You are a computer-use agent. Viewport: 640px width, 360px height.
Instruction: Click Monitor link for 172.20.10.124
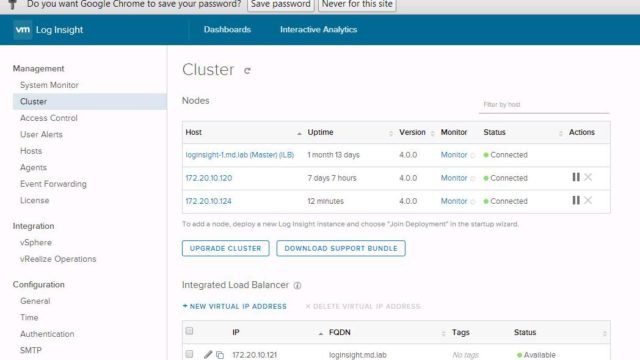click(x=453, y=201)
